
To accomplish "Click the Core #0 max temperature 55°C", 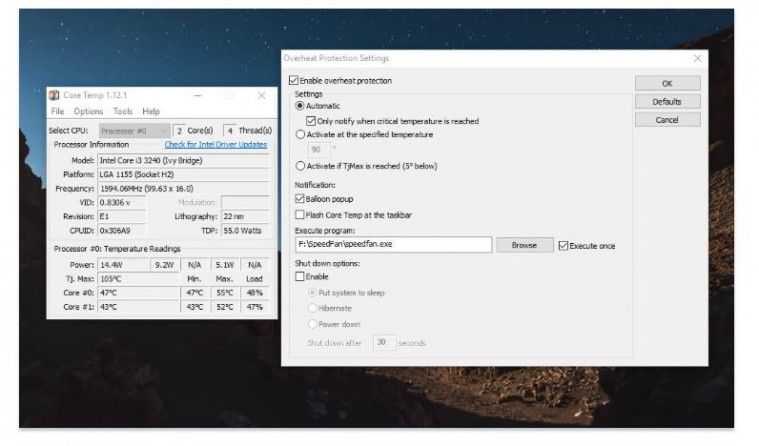I will [x=225, y=293].
